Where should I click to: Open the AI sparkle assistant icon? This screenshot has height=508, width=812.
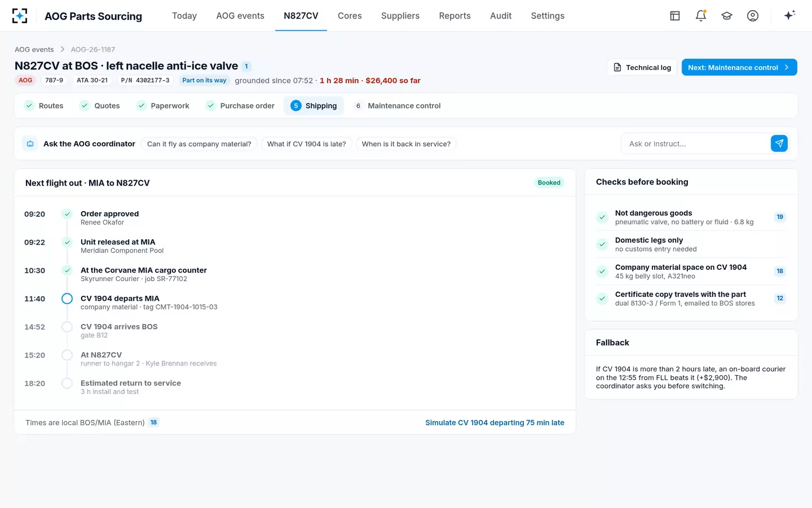point(789,15)
